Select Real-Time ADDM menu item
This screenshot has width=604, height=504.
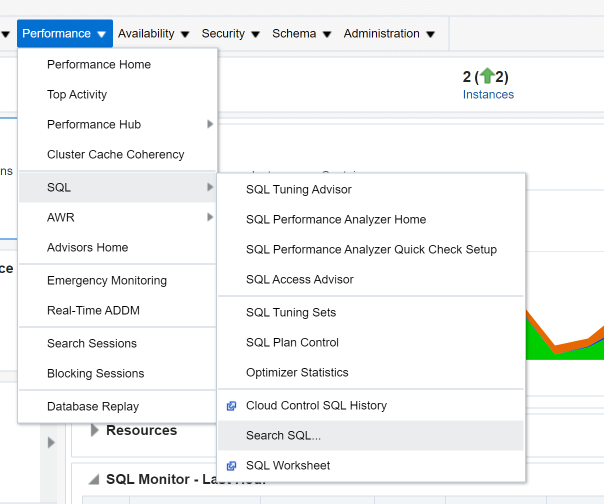(x=93, y=310)
